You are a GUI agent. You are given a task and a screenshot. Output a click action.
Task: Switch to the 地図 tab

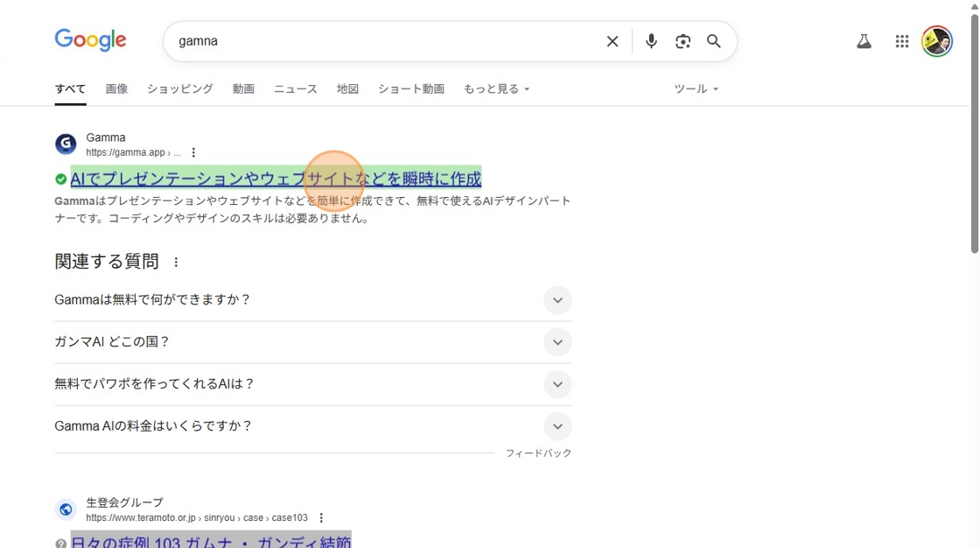pos(347,88)
